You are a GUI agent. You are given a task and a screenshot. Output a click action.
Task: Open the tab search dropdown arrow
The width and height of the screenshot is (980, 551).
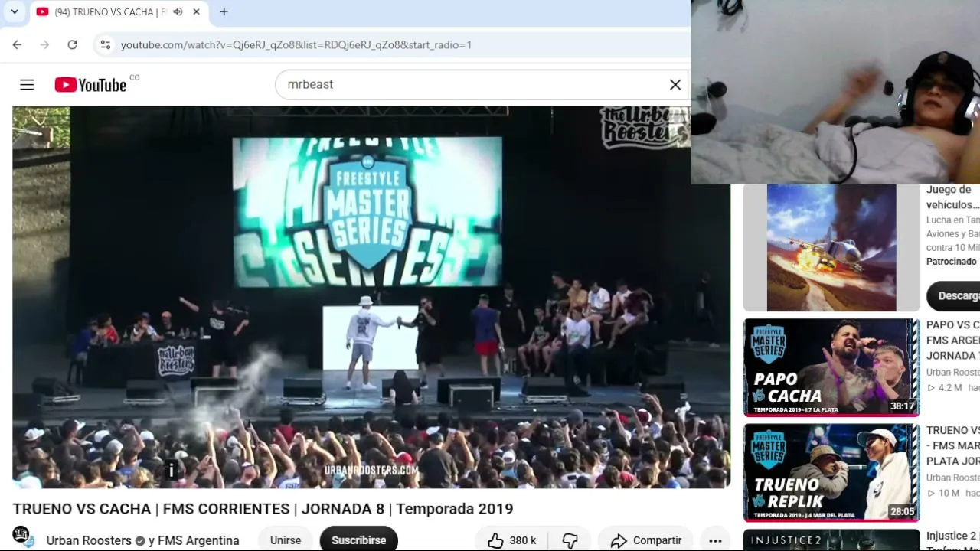click(14, 11)
